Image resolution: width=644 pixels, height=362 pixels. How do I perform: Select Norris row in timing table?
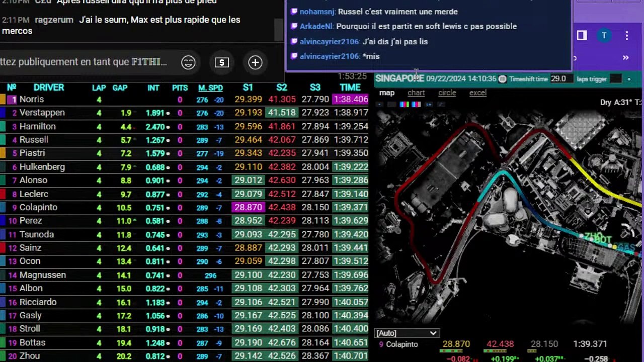[x=184, y=100]
